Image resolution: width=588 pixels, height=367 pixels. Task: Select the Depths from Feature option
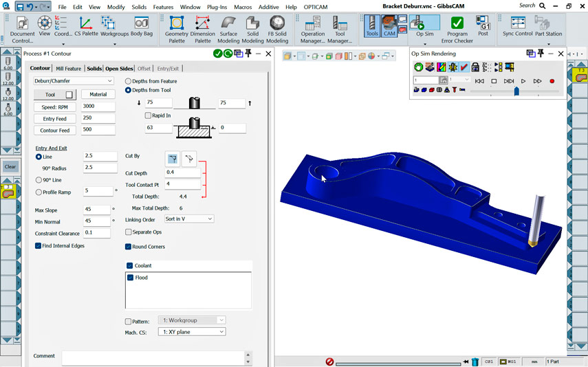pyautogui.click(x=129, y=81)
